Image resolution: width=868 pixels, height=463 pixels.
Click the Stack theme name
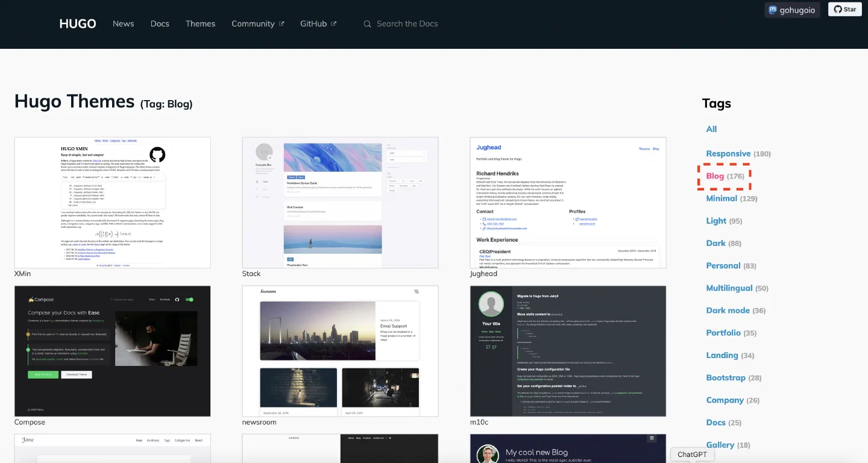(251, 274)
